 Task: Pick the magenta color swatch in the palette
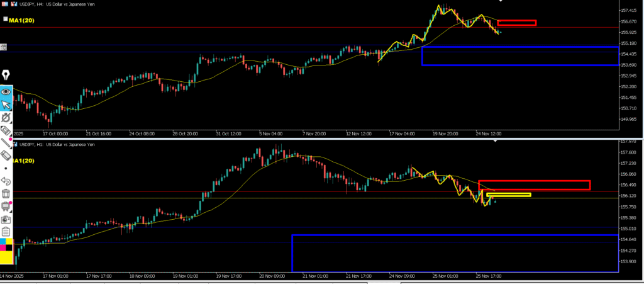pyautogui.click(x=3, y=248)
